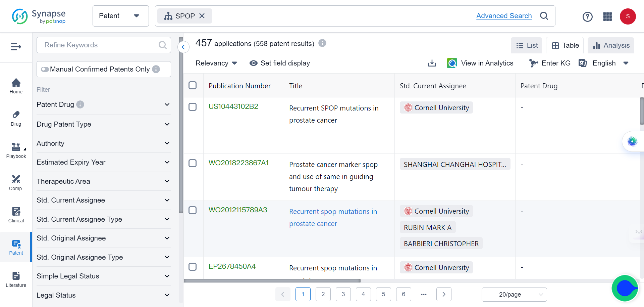
Task: Open the apps grid menu icon
Action: (607, 16)
